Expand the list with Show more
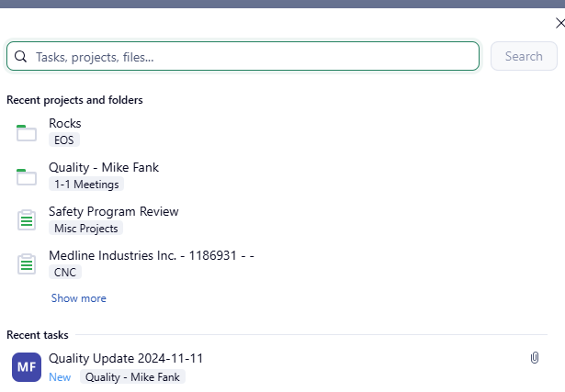Image resolution: width=565 pixels, height=392 pixels. click(x=78, y=298)
